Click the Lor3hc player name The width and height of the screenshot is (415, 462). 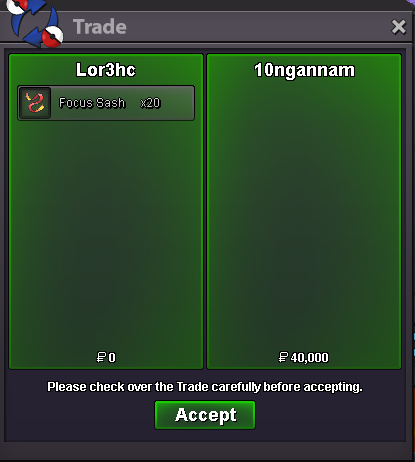tap(106, 70)
